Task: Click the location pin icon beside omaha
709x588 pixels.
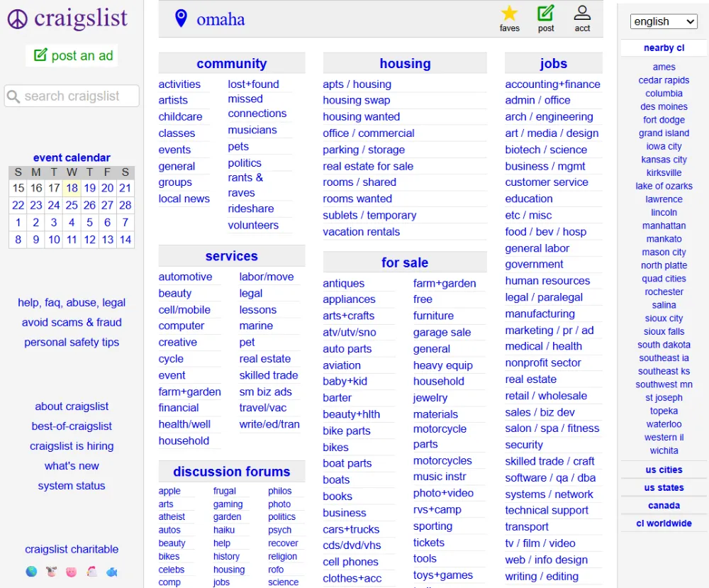Action: [181, 18]
